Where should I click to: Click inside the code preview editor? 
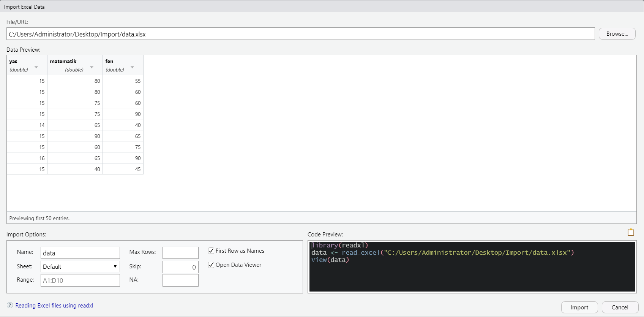(472, 267)
